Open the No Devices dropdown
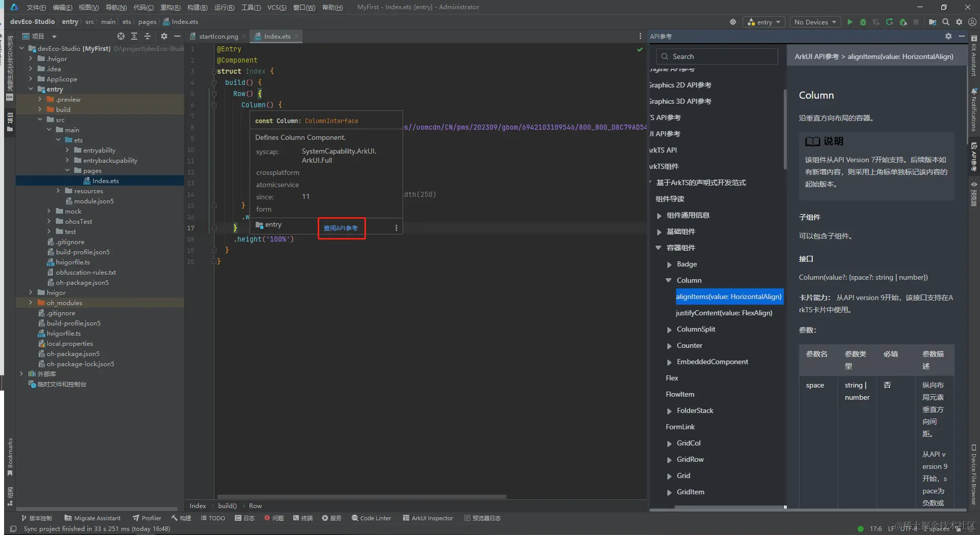The height and width of the screenshot is (535, 980). [x=815, y=22]
